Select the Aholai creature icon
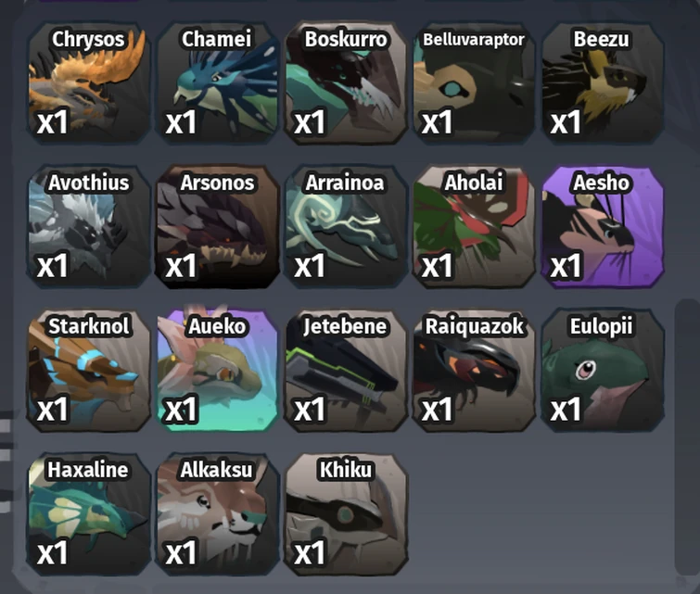 pyautogui.click(x=474, y=227)
